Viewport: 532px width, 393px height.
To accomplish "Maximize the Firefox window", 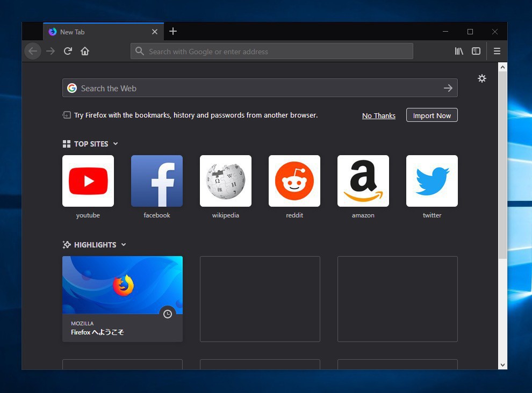I will [x=470, y=32].
